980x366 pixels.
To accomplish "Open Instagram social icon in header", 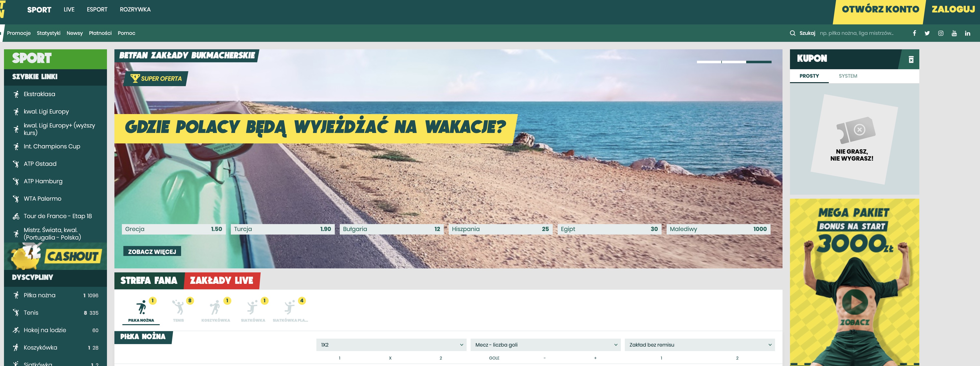I will point(940,33).
